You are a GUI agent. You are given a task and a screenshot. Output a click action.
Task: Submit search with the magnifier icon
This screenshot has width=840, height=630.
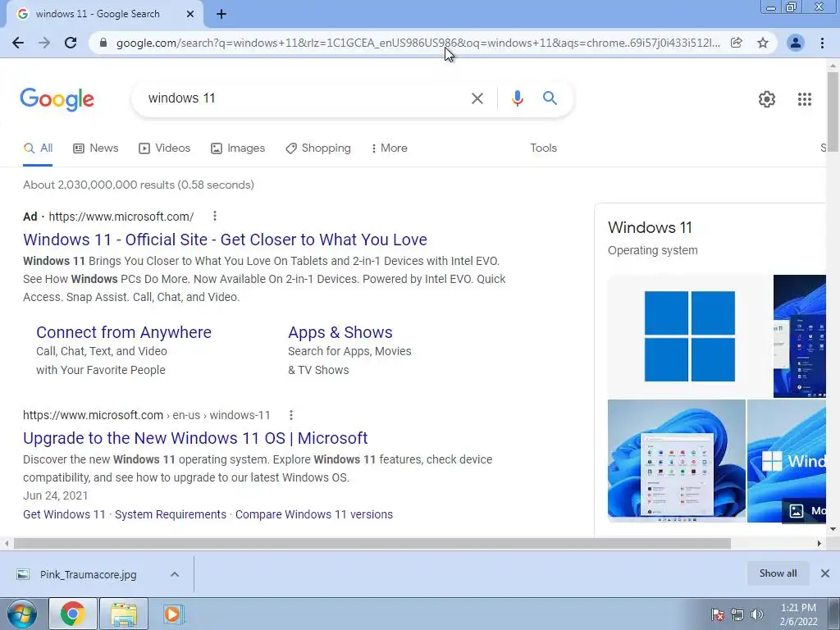pos(550,98)
